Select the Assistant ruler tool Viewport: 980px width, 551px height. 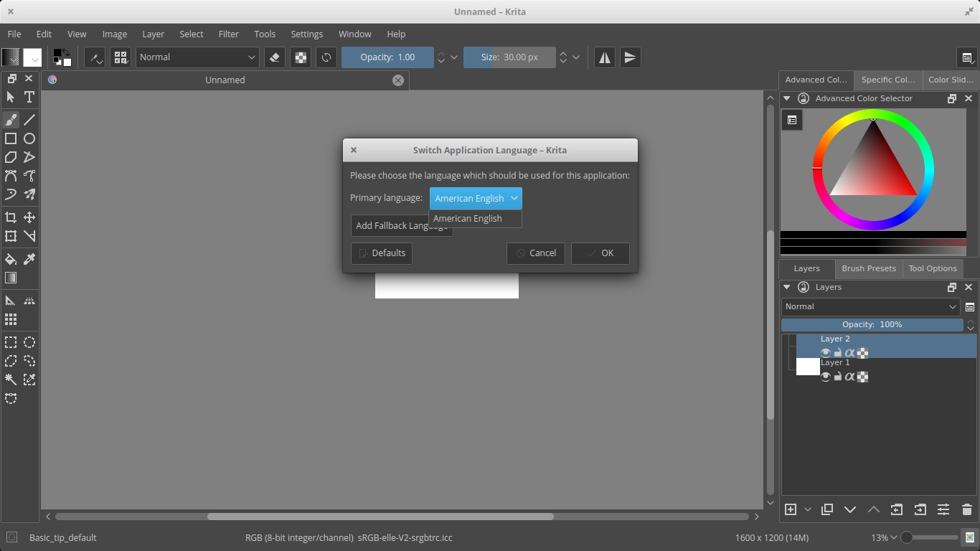click(11, 301)
